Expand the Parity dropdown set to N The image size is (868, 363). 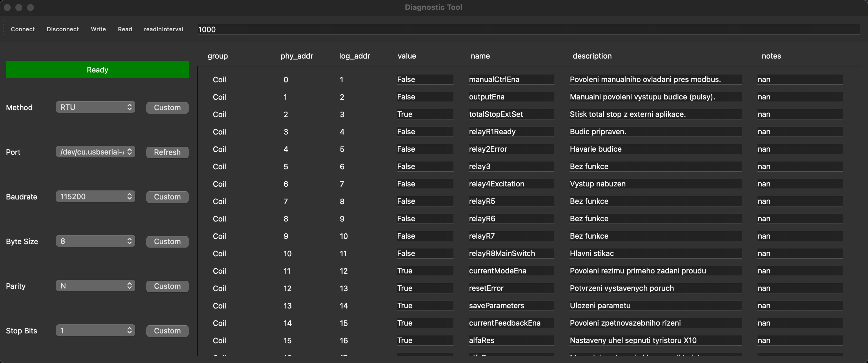(x=95, y=286)
